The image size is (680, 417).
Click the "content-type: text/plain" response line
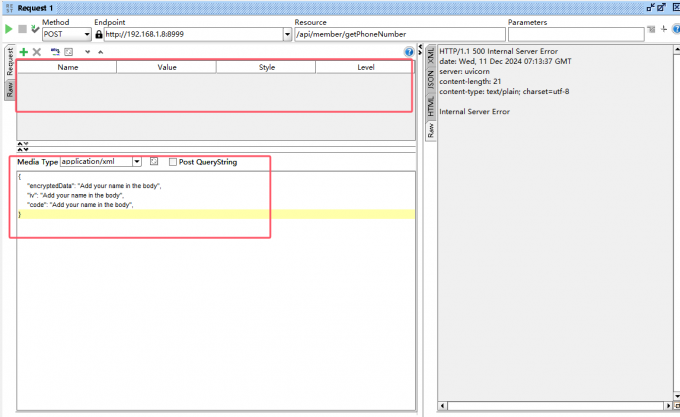[504, 91]
